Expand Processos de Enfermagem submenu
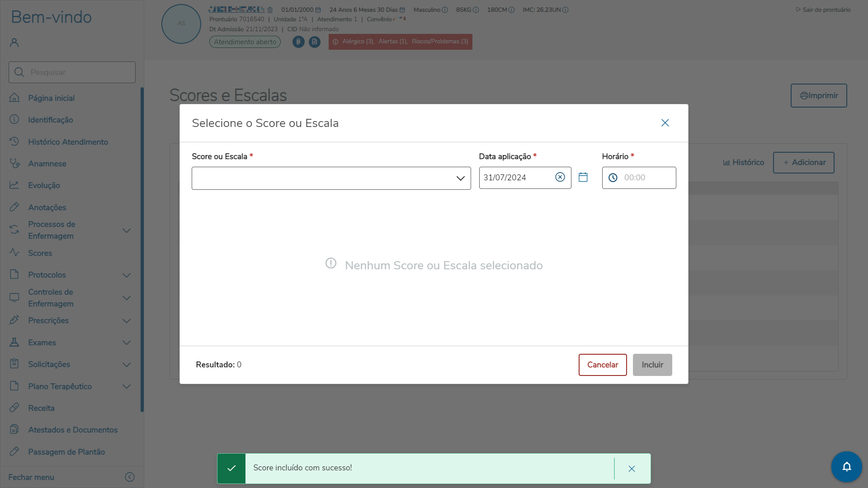This screenshot has height=488, width=868. point(127,230)
